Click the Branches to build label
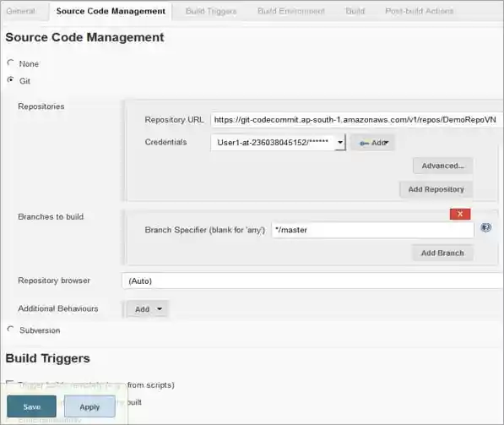The height and width of the screenshot is (425, 504). tap(51, 217)
